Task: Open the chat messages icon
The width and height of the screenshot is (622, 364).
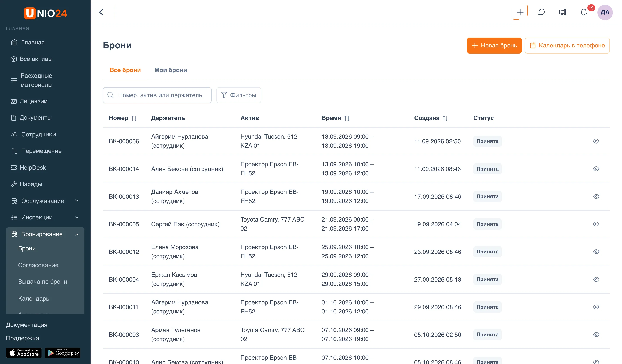Action: pos(541,12)
